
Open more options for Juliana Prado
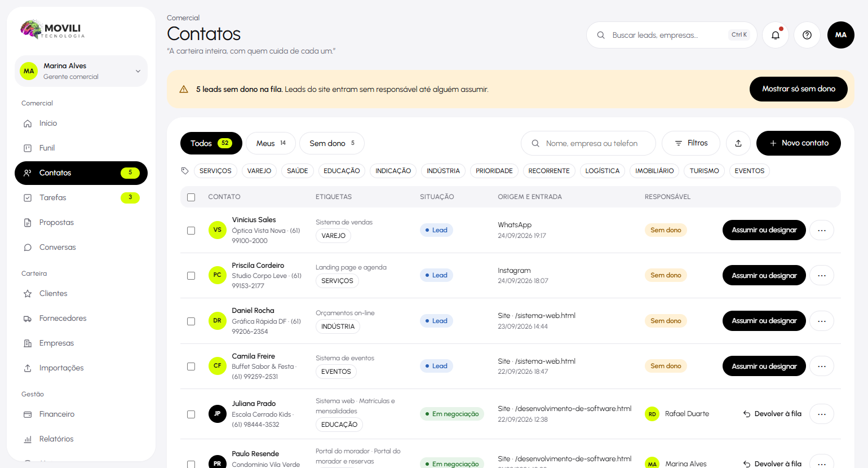[x=822, y=414]
